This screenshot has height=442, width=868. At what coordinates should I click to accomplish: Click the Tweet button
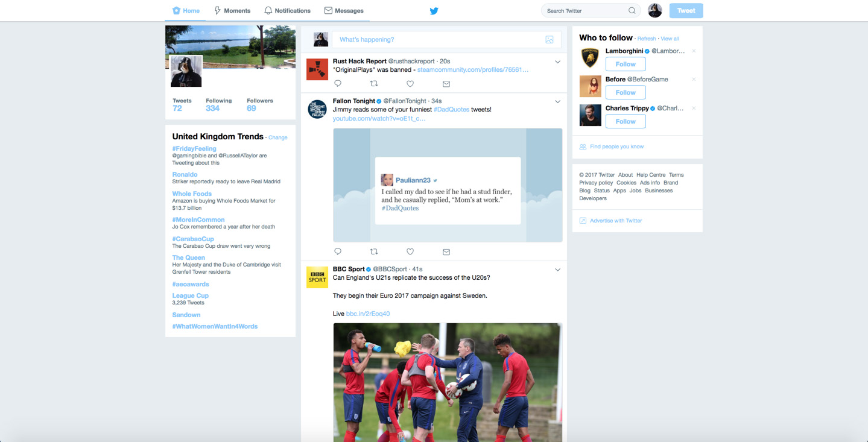(686, 11)
